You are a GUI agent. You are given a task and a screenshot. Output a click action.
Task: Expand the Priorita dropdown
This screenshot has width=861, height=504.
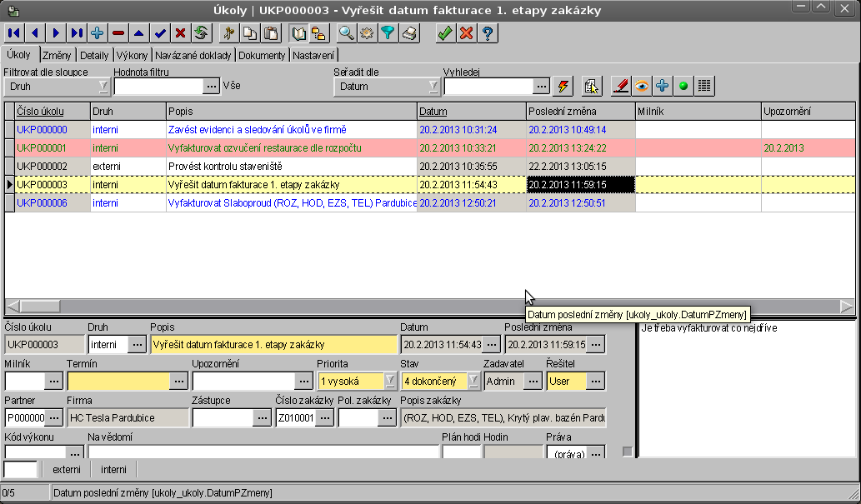click(389, 381)
